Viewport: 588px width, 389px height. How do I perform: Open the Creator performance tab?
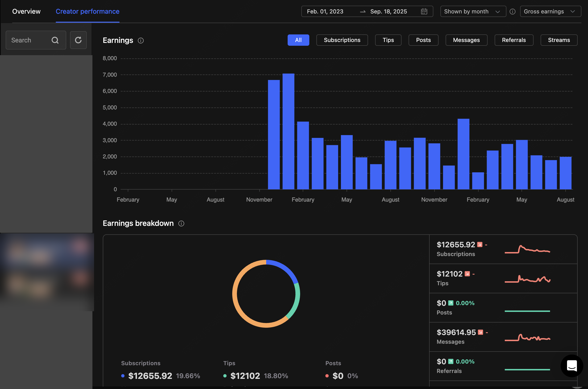pyautogui.click(x=87, y=11)
